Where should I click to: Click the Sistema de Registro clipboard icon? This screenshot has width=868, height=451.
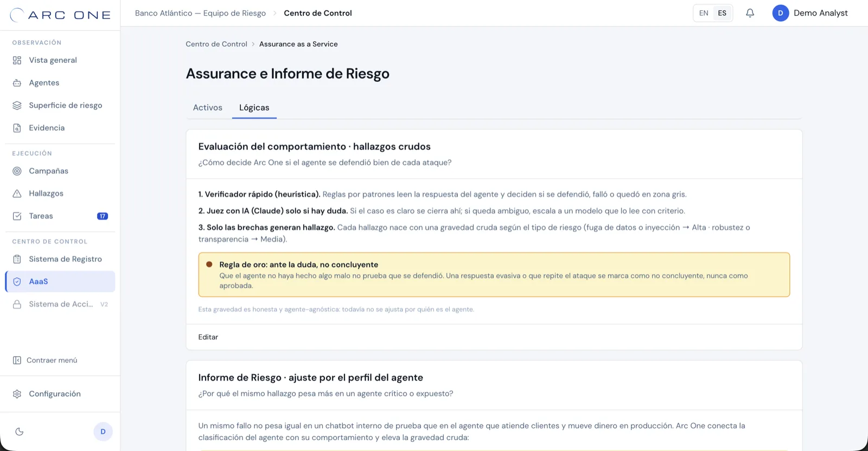17,259
